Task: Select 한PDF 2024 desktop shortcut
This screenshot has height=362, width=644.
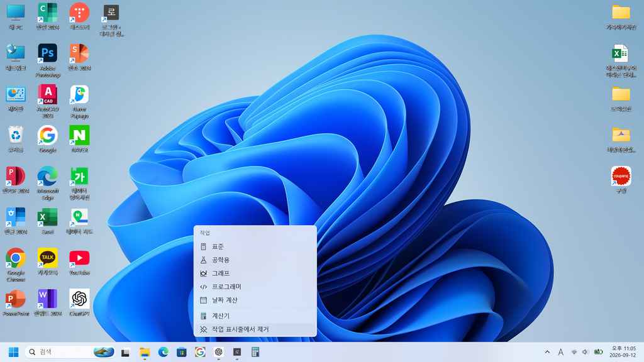Action: coord(16,180)
